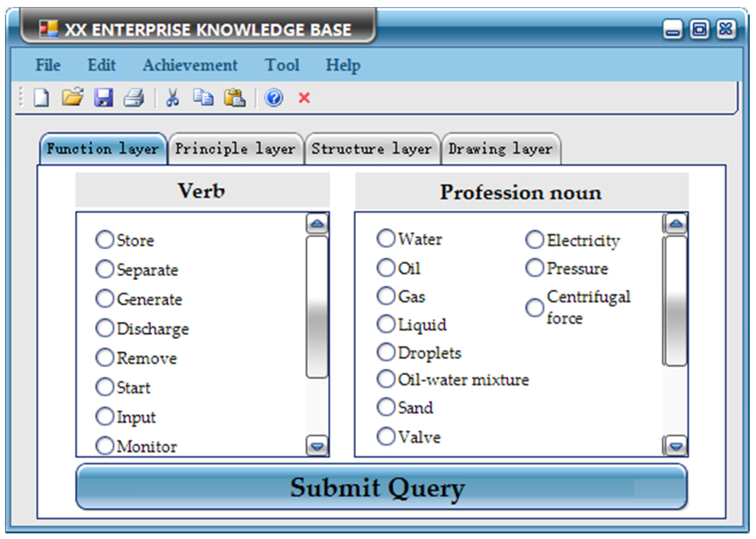Switch to the Principle layer tab

point(235,149)
